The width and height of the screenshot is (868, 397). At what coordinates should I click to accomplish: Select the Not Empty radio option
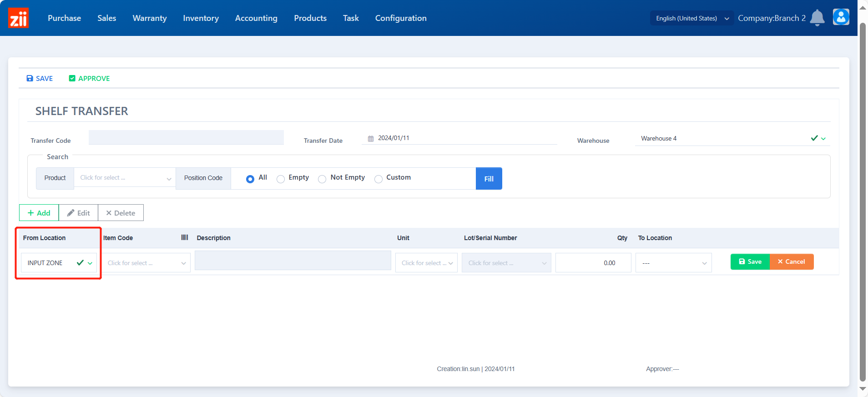(x=322, y=179)
